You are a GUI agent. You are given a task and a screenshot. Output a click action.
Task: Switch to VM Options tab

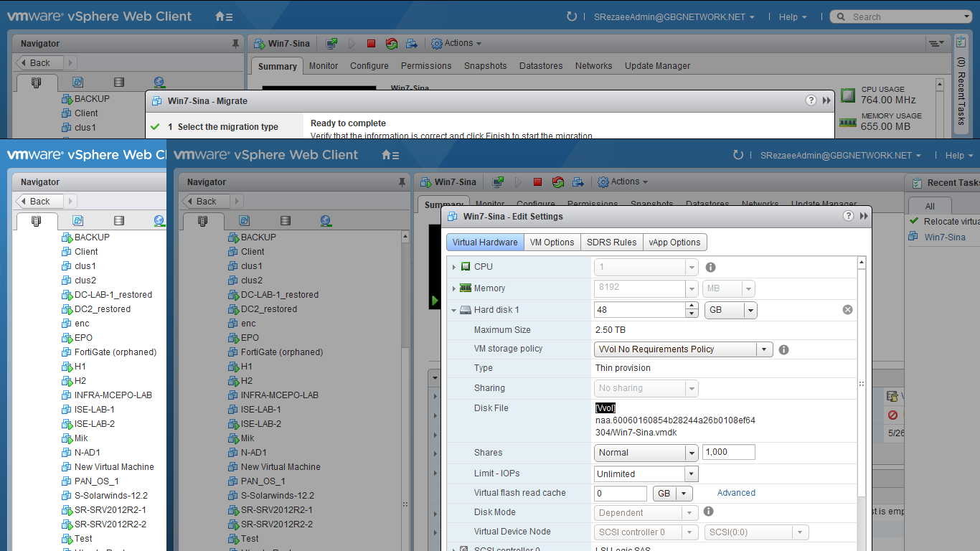click(x=552, y=242)
